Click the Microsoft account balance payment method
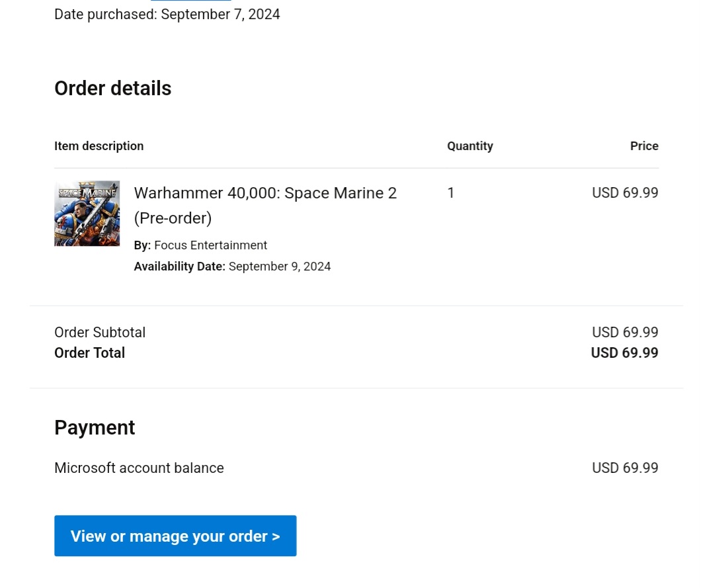 [139, 468]
